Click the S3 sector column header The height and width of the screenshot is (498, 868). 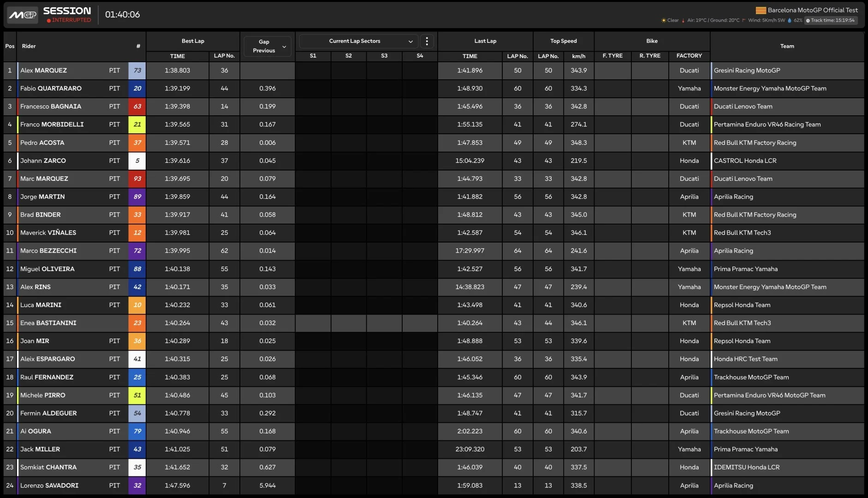coord(384,56)
